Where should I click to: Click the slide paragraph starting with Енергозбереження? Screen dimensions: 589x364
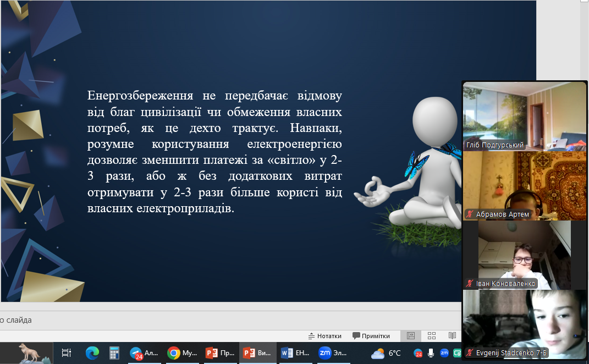point(214,152)
